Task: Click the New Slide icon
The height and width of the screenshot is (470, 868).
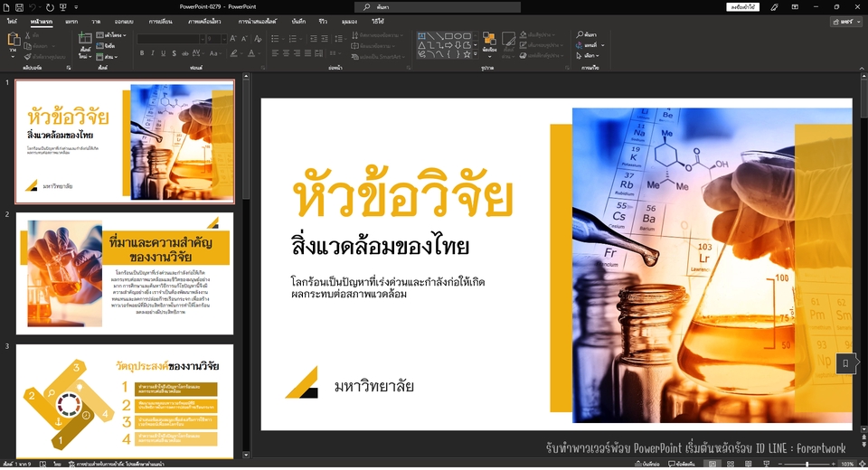Action: (85, 39)
